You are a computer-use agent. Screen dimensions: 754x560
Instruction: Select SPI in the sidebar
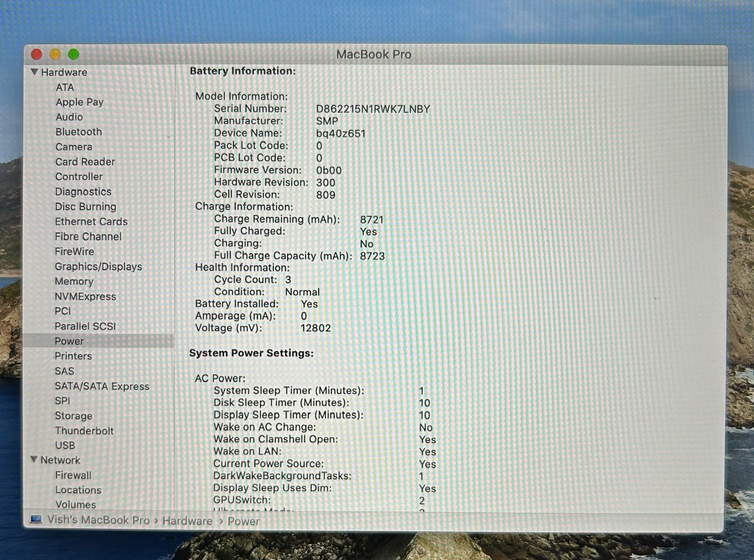pyautogui.click(x=62, y=401)
